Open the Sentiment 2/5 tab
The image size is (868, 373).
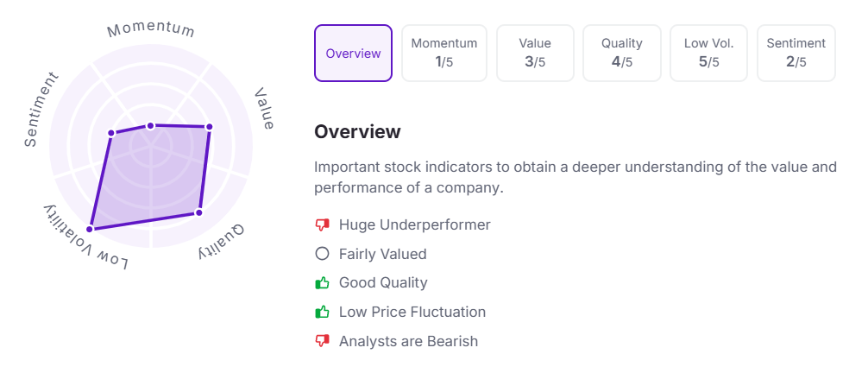(796, 54)
